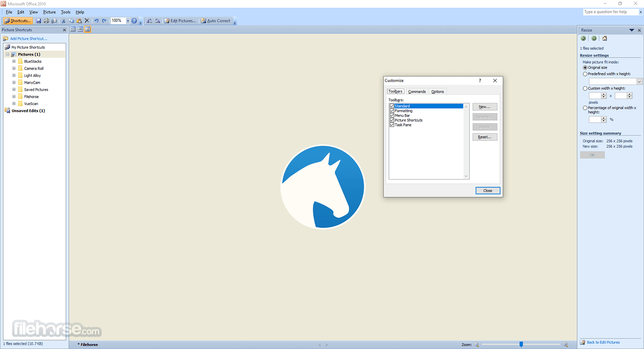This screenshot has width=644, height=349.
Task: Switch to Single Picture view icon
Action: (87, 29)
